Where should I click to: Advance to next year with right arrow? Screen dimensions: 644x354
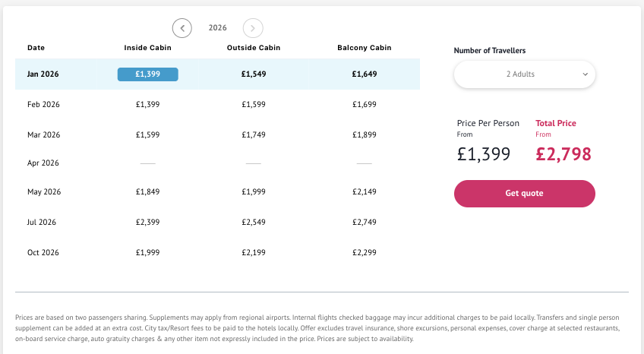click(253, 28)
